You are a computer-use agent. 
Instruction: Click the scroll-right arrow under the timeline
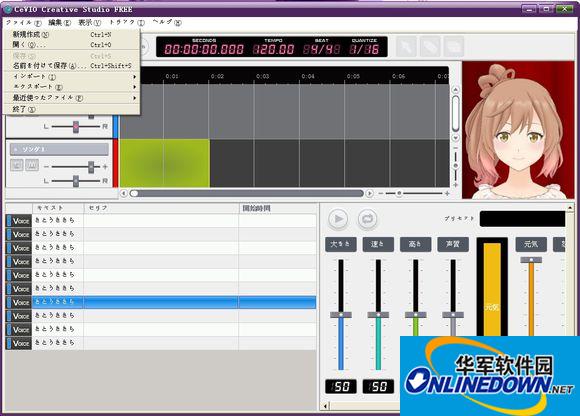369,193
